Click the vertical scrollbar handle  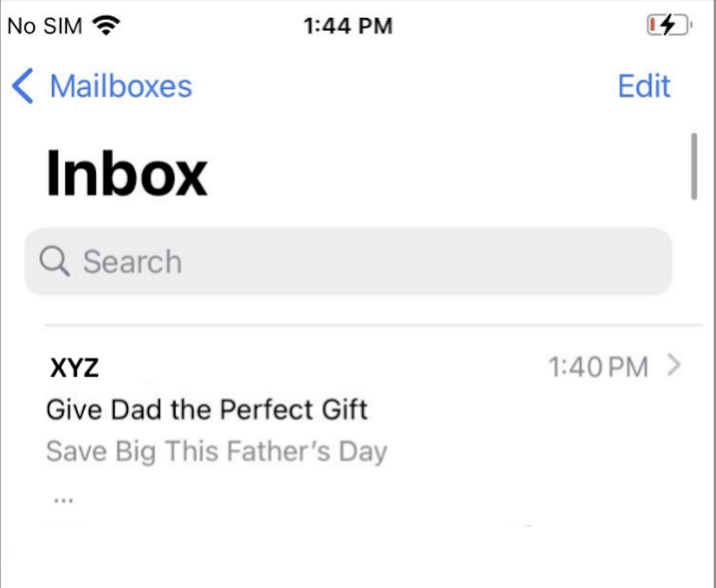pyautogui.click(x=693, y=167)
